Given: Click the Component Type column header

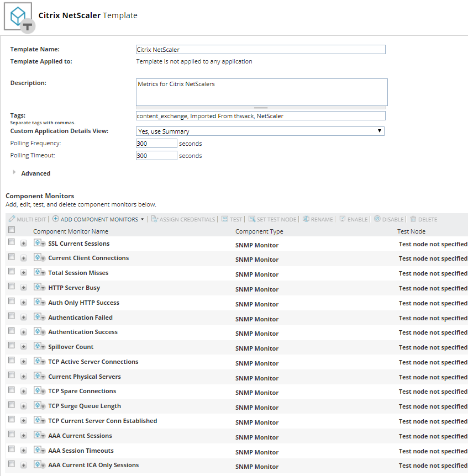Looking at the screenshot, I should [x=259, y=231].
